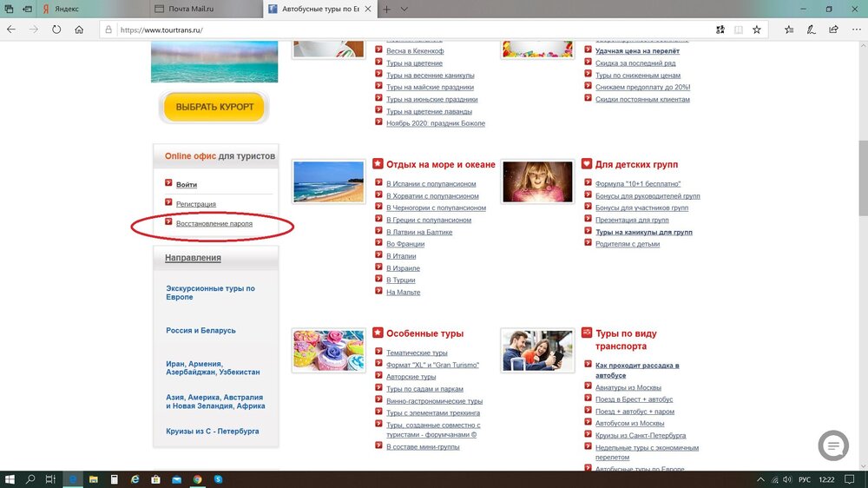Open Экскурсионные туры по Европе direction
The height and width of the screenshot is (488, 868).
tap(210, 293)
